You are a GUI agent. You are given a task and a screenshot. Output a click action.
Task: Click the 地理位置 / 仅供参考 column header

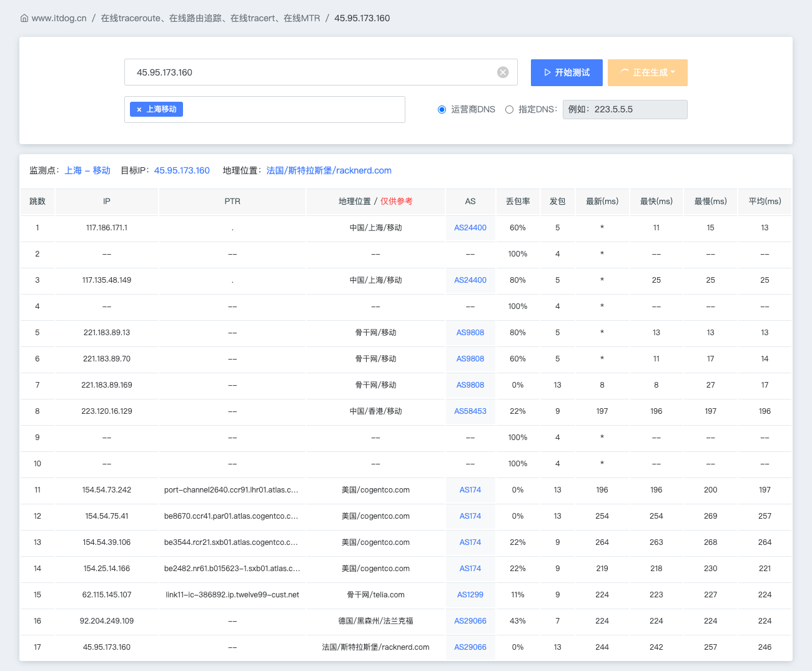pyautogui.click(x=375, y=202)
